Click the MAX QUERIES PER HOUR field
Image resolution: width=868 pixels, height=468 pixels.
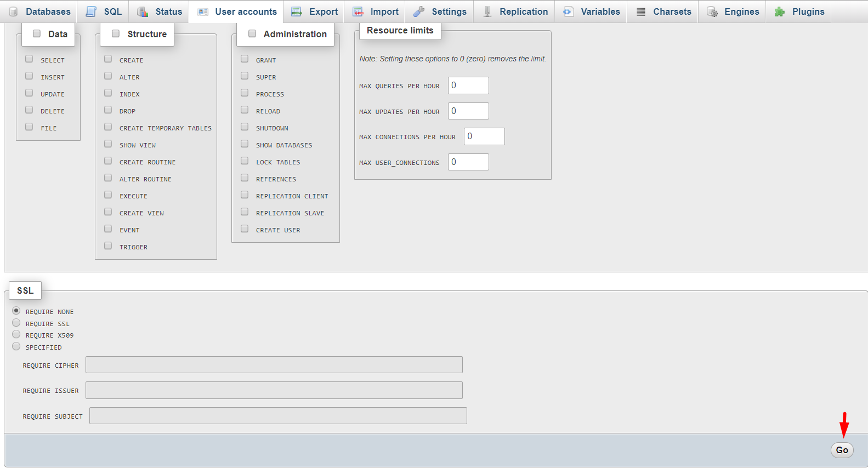click(468, 85)
